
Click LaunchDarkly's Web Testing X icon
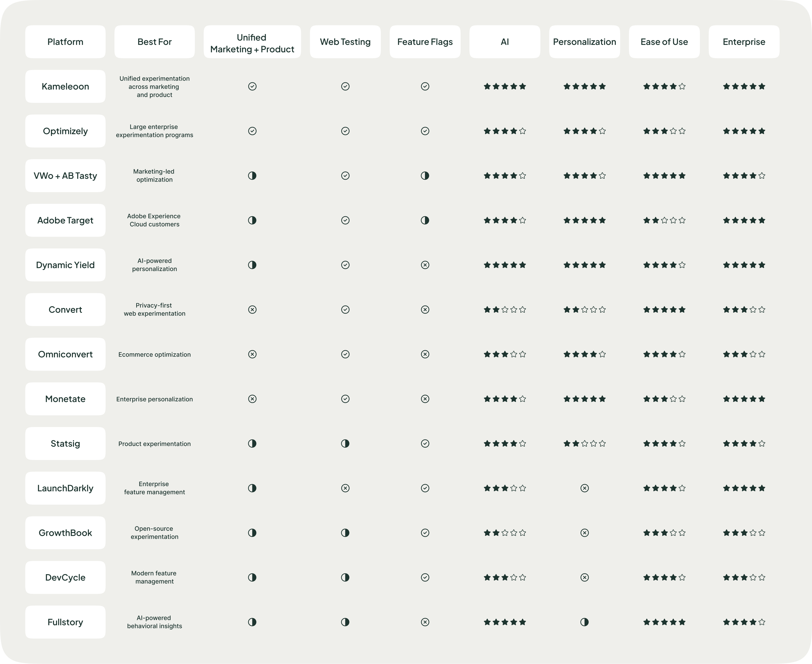coord(345,488)
